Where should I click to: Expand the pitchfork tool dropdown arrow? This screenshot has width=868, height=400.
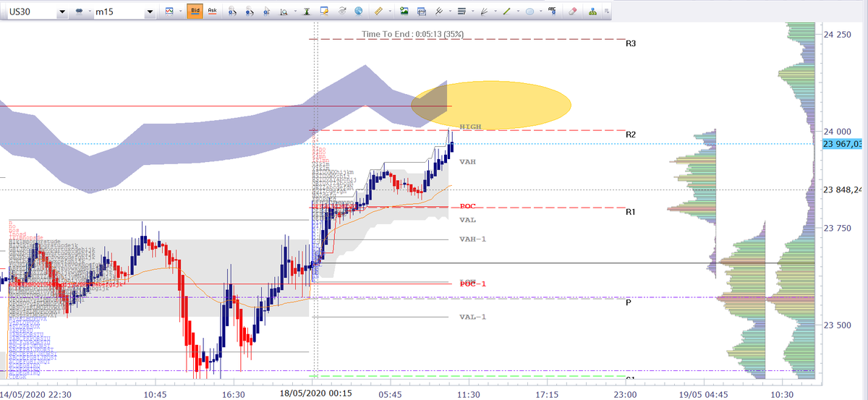(450, 12)
